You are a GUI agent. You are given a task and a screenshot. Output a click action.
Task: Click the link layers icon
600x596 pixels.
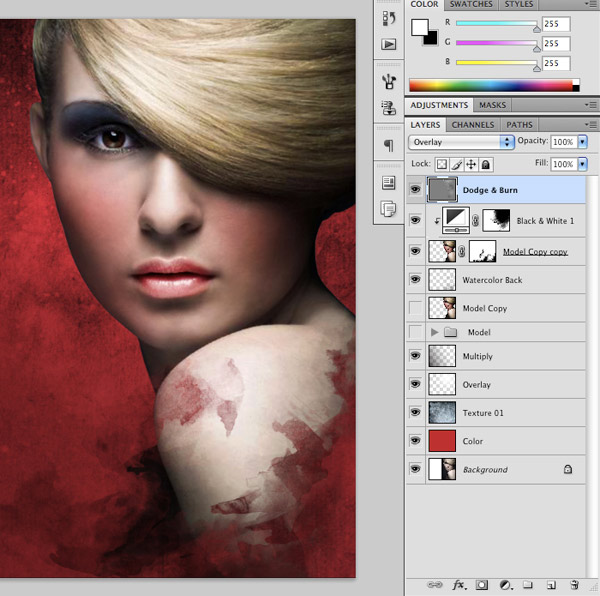(434, 584)
